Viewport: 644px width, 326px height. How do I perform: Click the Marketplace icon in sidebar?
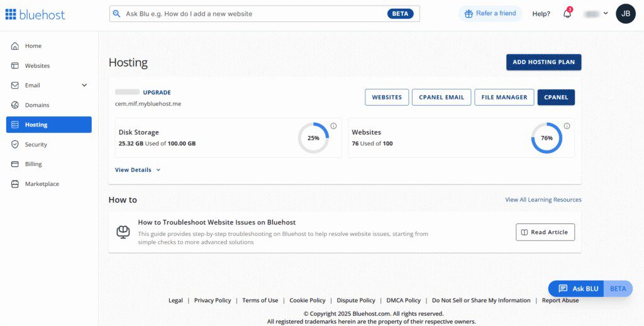15,184
